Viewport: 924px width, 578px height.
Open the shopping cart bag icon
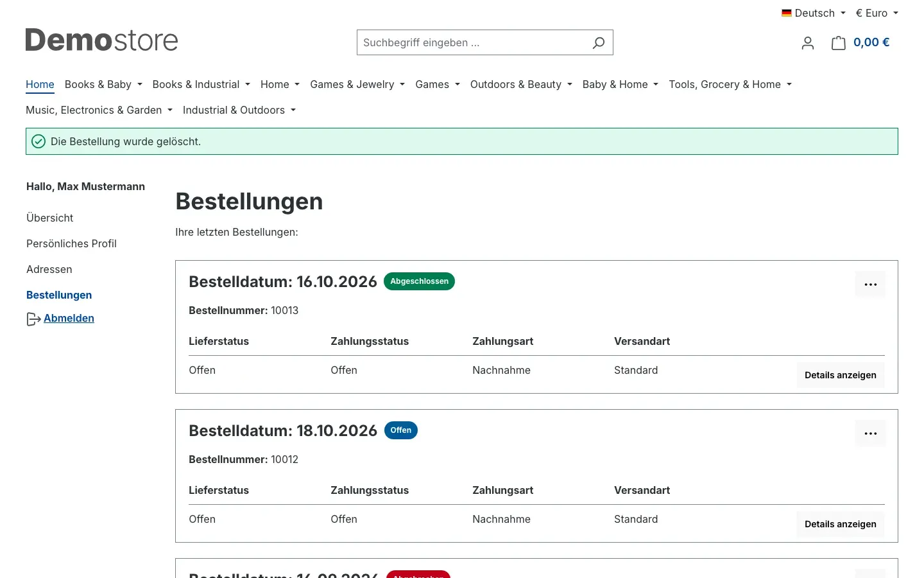(838, 43)
